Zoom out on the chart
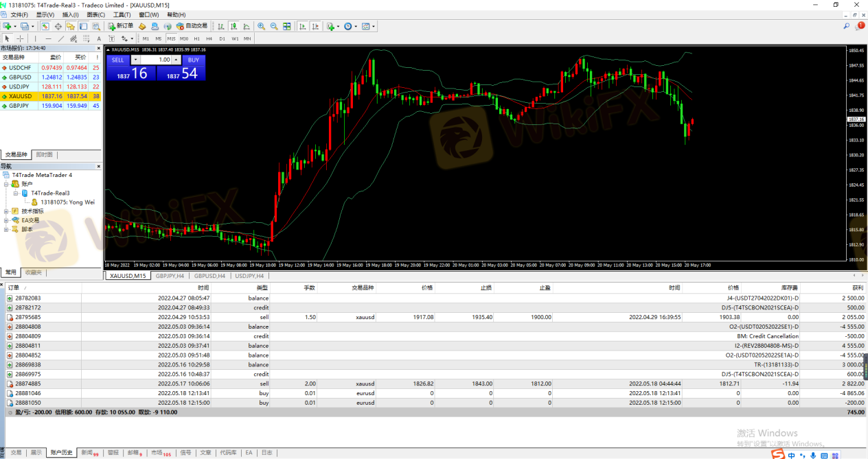Image resolution: width=868 pixels, height=459 pixels. 274,26
